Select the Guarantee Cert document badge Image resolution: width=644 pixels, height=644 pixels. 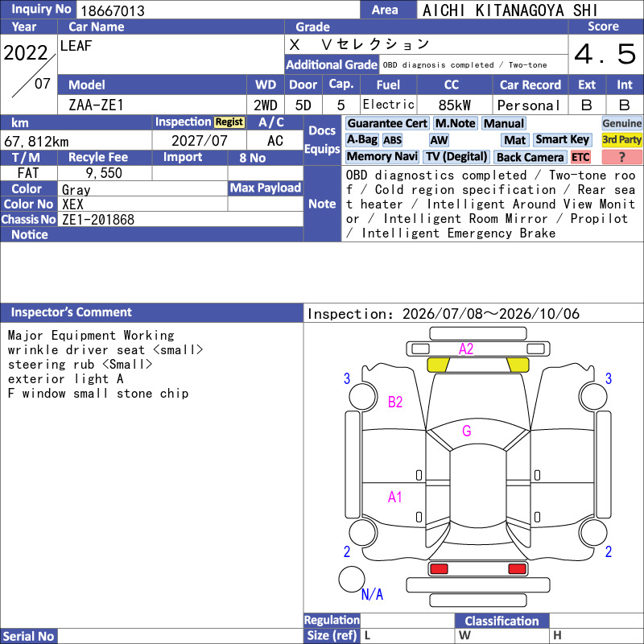point(387,123)
